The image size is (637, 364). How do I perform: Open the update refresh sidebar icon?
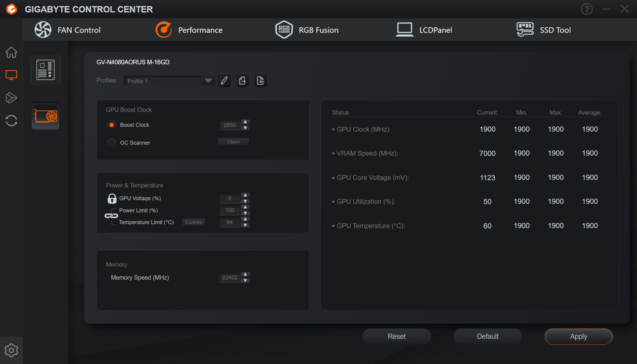point(11,121)
